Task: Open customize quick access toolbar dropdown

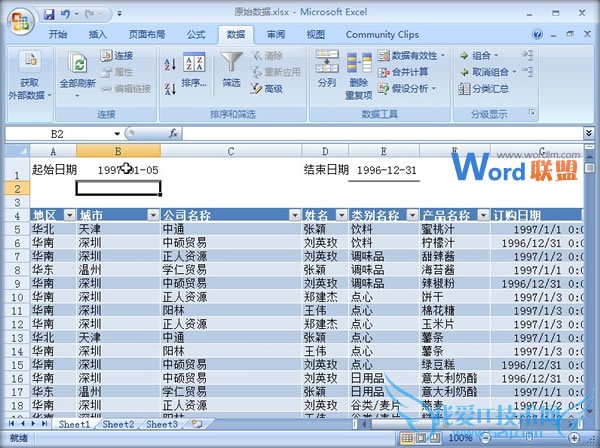Action: pyautogui.click(x=119, y=14)
